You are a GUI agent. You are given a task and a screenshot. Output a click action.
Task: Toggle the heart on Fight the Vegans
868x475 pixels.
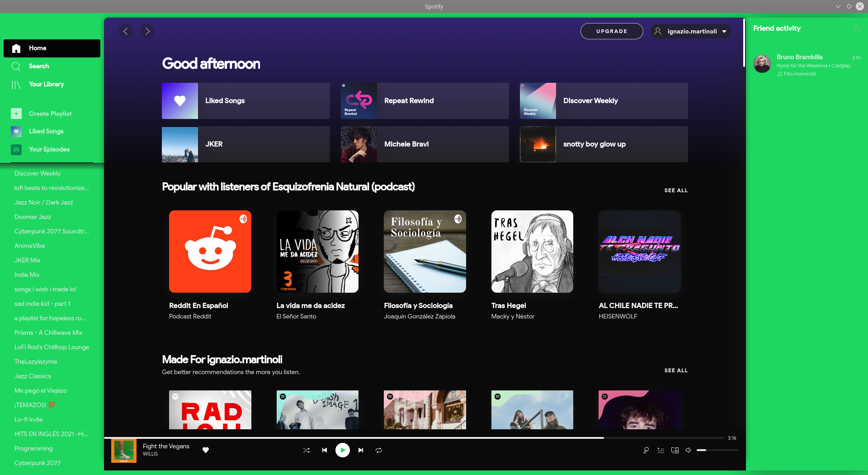(x=206, y=450)
